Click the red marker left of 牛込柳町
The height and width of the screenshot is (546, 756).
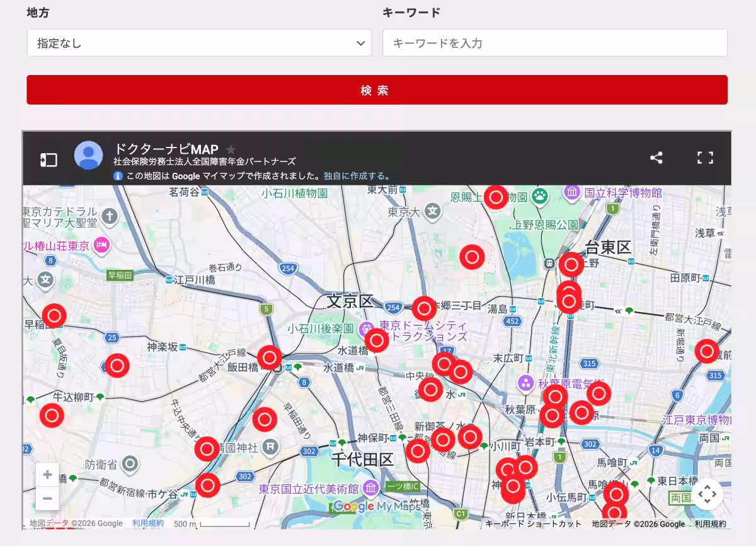click(52, 415)
